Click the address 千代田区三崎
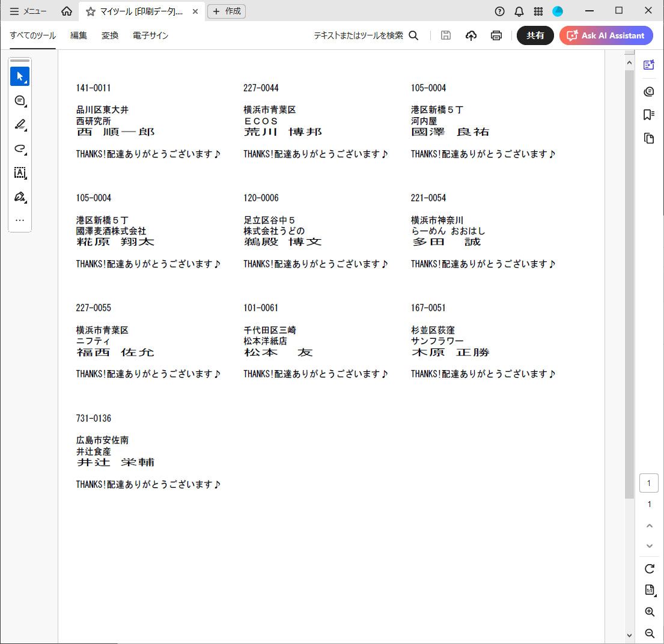 270,330
